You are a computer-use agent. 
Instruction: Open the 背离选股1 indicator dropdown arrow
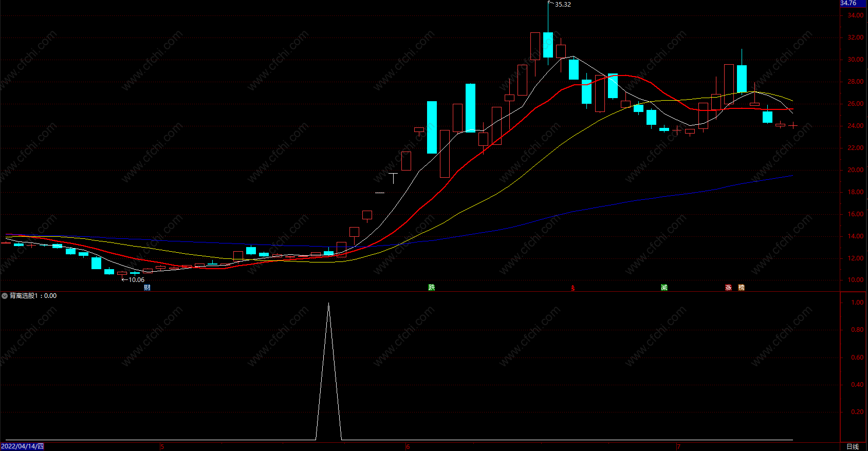point(5,296)
